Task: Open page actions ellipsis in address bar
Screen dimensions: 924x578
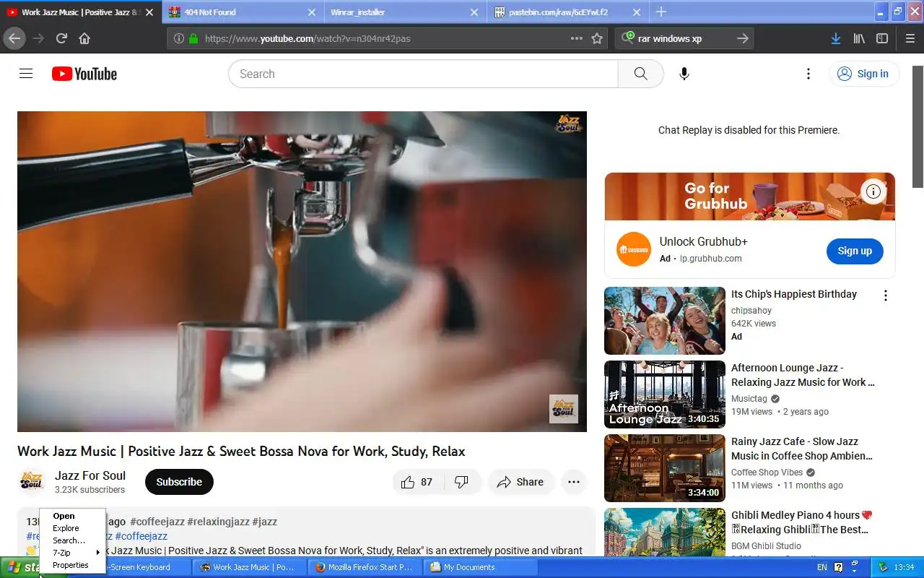Action: pos(576,38)
